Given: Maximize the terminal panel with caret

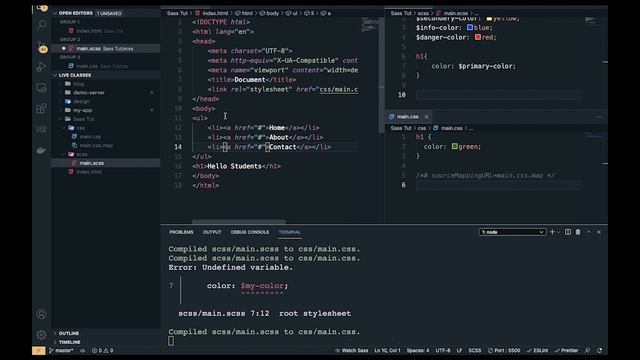Looking at the screenshot, I should pyautogui.click(x=589, y=232).
